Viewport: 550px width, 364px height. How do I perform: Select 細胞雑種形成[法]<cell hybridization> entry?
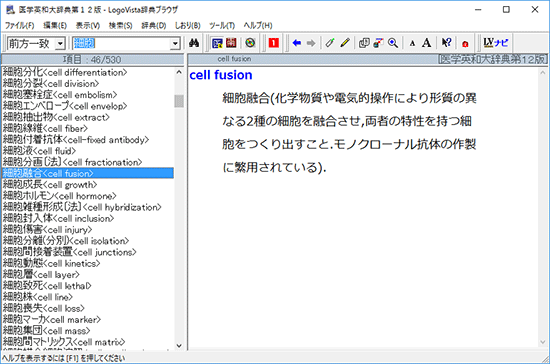tap(82, 207)
